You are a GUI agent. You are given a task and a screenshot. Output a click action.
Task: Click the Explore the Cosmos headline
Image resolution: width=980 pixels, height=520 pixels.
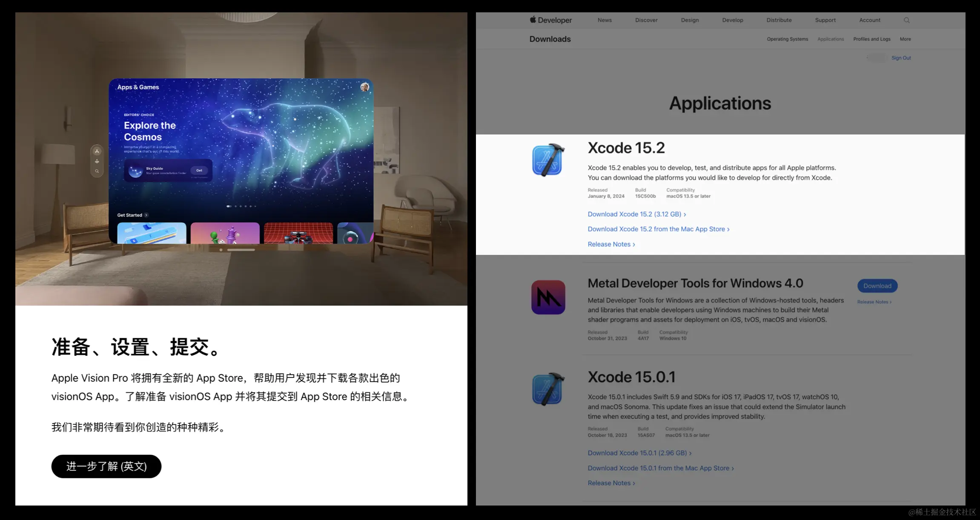point(150,131)
